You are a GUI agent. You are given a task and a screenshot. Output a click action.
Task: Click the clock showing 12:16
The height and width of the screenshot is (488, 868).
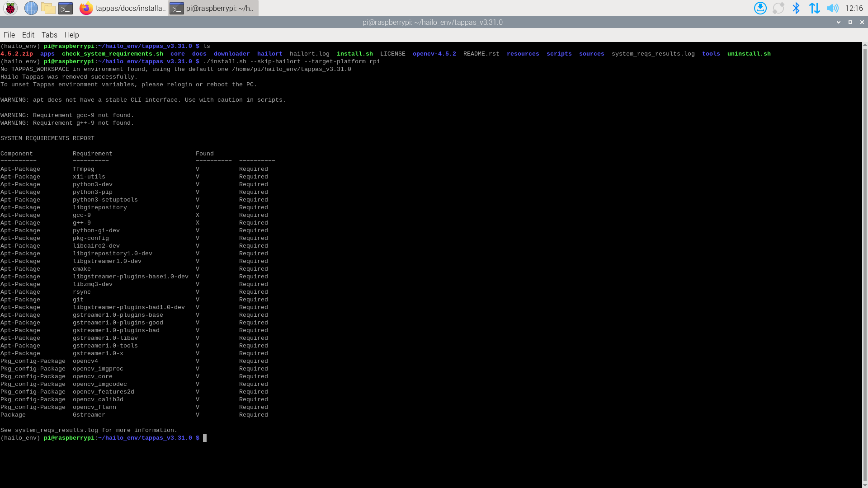coord(854,8)
